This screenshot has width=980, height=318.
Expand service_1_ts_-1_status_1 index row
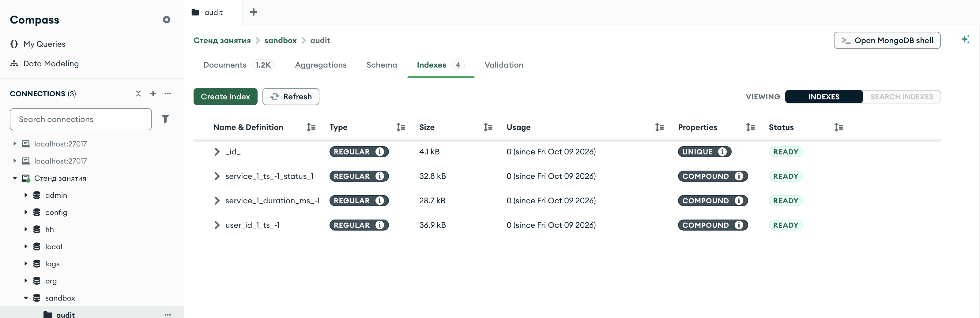coord(217,176)
